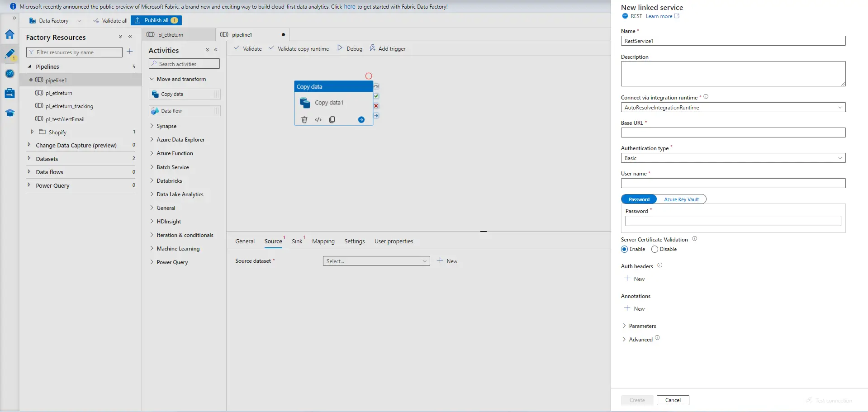The height and width of the screenshot is (412, 868).
Task: Add New auth header
Action: point(635,279)
